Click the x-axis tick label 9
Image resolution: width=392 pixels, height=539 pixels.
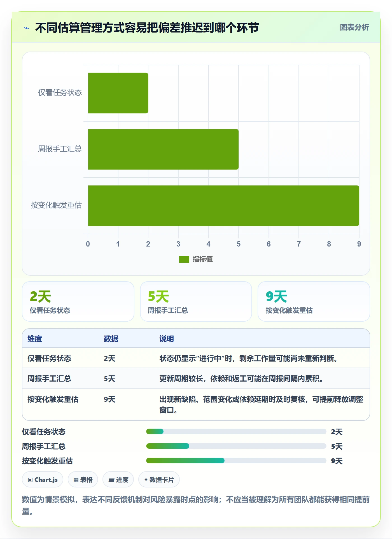[359, 244]
